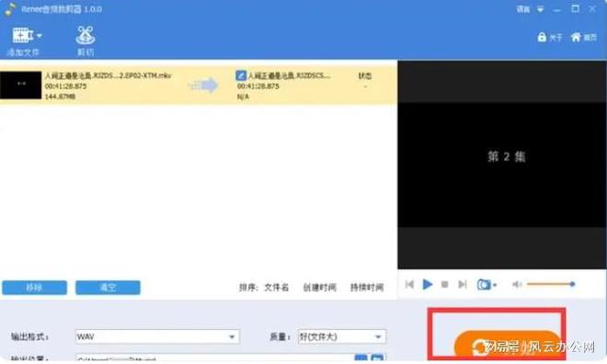This screenshot has height=364, width=607.
Task: Stop the preview playback
Action: tap(445, 285)
